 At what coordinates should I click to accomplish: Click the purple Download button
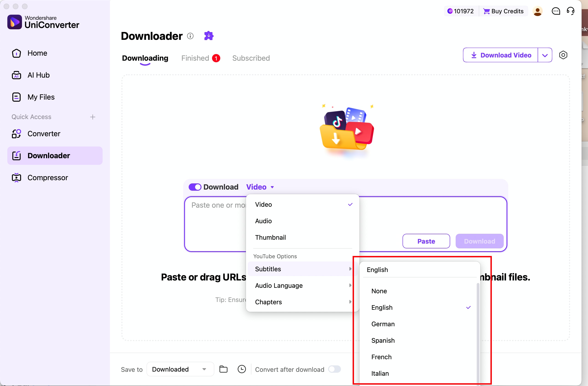(x=479, y=241)
